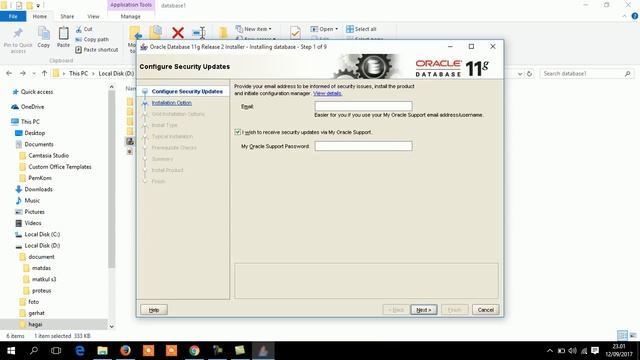Click Select all in the ribbon

point(361,29)
